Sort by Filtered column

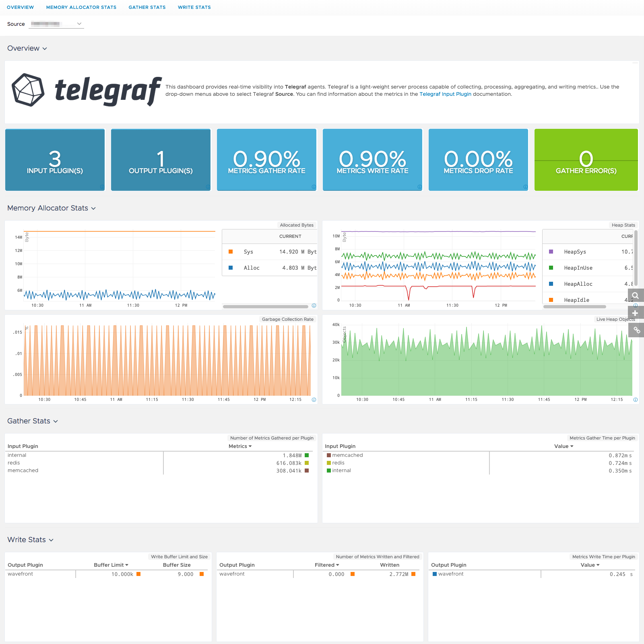[327, 565]
